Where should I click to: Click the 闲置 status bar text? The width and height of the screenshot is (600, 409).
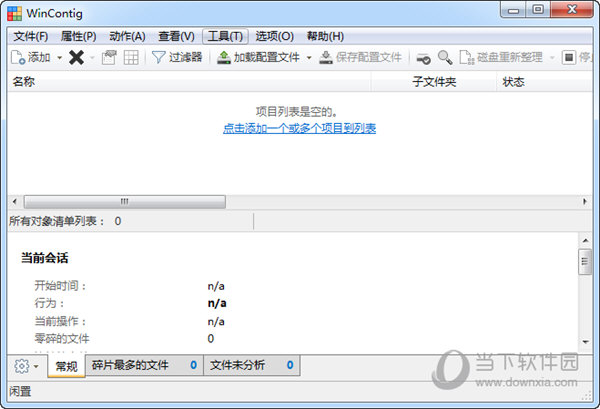20,391
